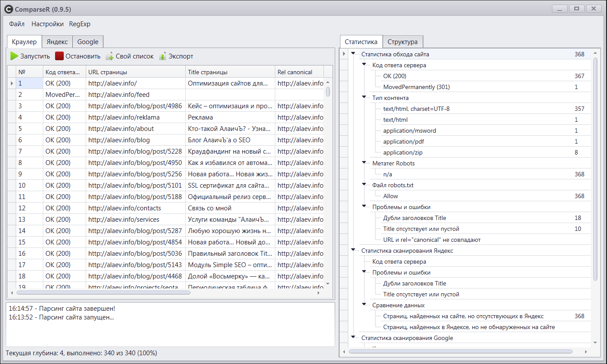Click the Экспорт button label
The width and height of the screenshot is (607, 364).
pos(181,56)
